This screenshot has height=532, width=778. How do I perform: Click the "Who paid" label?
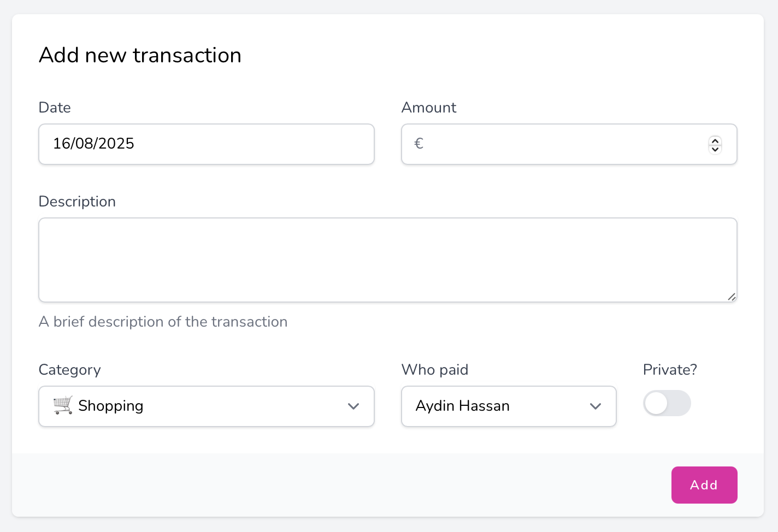[435, 370]
